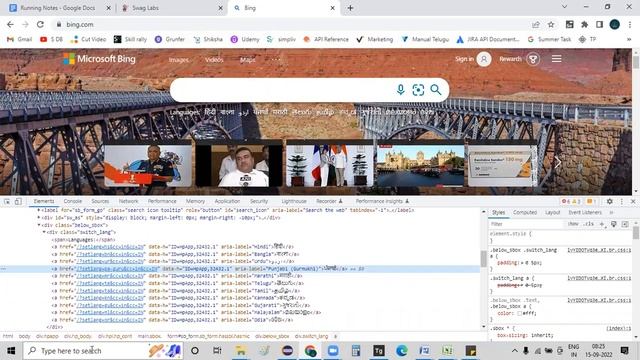Select the Telugu aria-label anchor row

tap(178, 283)
